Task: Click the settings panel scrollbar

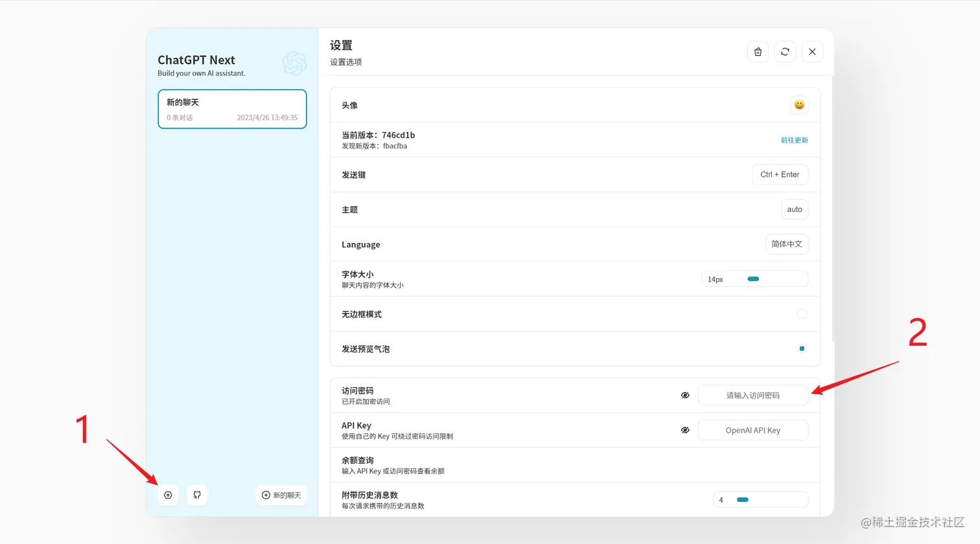Action: (x=833, y=209)
